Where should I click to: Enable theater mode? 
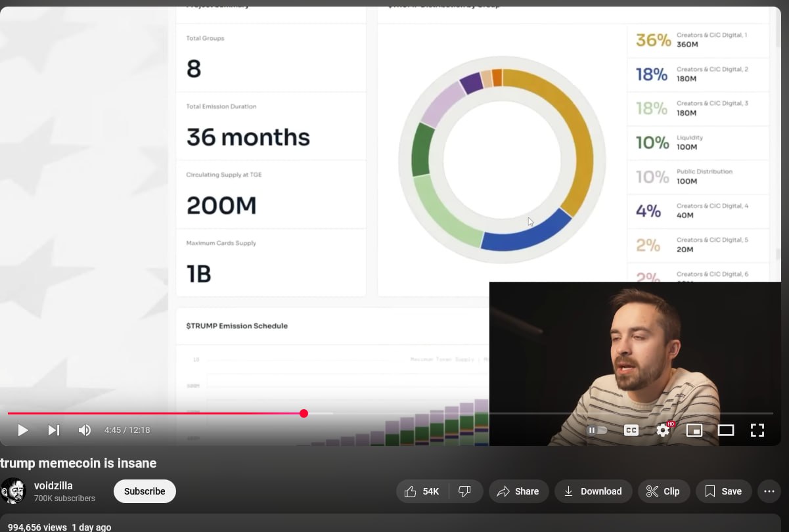(x=726, y=430)
